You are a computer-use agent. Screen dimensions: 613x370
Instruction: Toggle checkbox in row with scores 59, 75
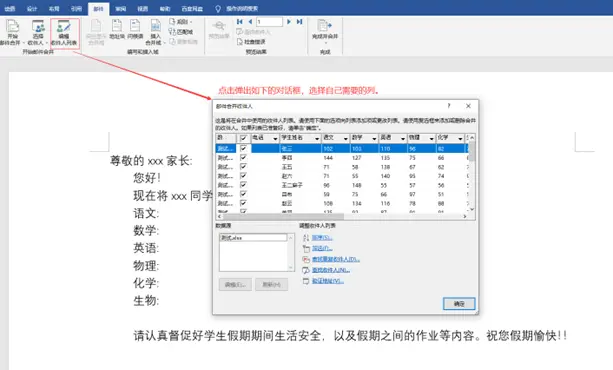[x=244, y=194]
